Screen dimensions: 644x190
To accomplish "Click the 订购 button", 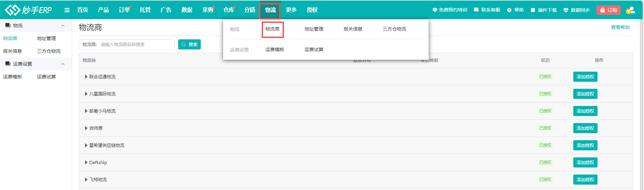I will [609, 10].
